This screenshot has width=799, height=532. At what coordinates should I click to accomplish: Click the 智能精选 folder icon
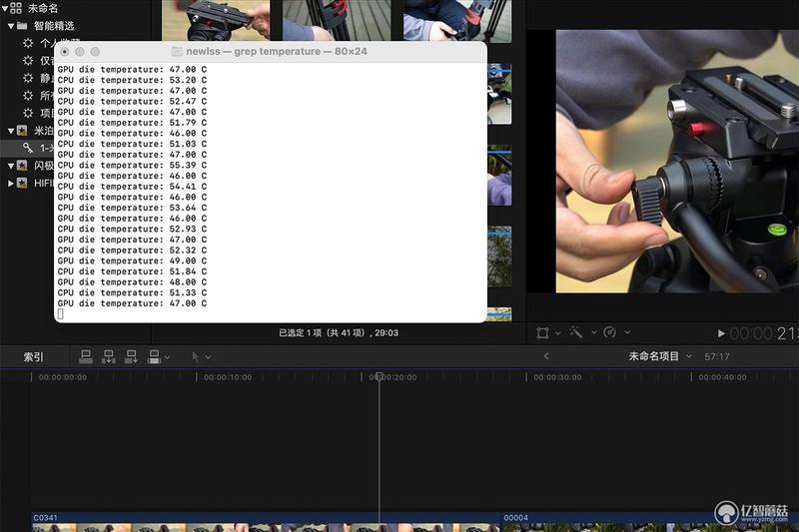click(x=21, y=26)
